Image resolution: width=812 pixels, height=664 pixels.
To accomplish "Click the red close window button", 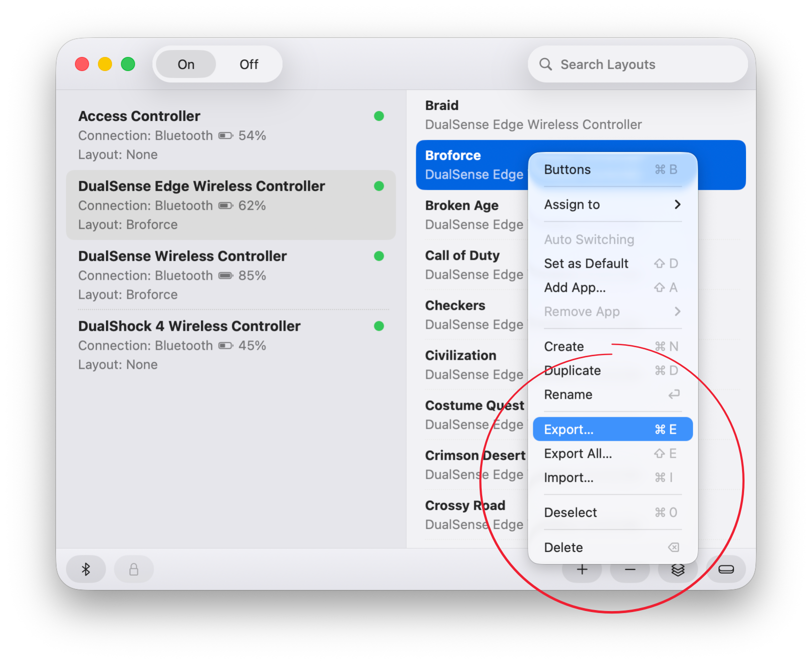I will (82, 64).
